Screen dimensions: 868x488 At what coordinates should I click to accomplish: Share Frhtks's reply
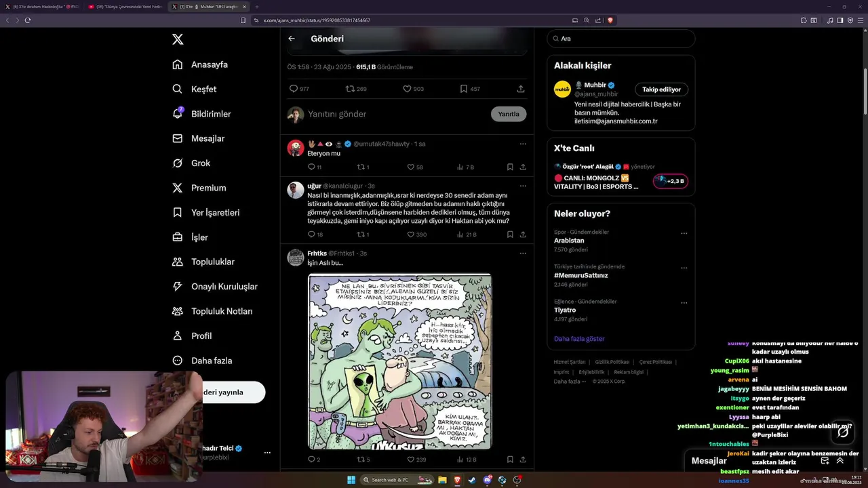click(x=523, y=460)
